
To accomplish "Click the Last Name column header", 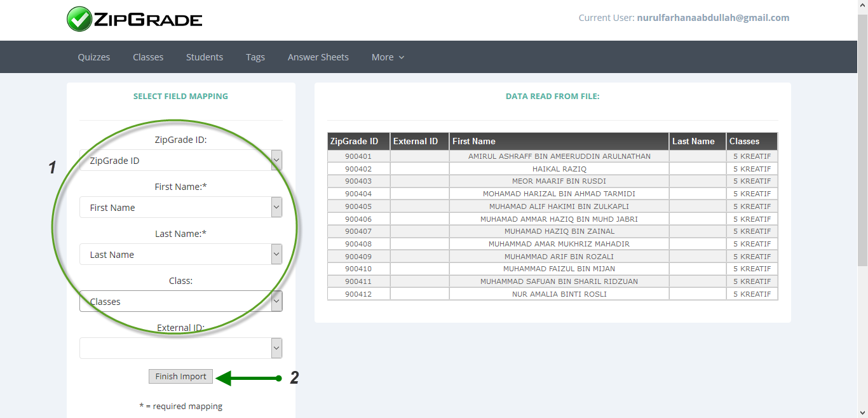I will point(698,142).
